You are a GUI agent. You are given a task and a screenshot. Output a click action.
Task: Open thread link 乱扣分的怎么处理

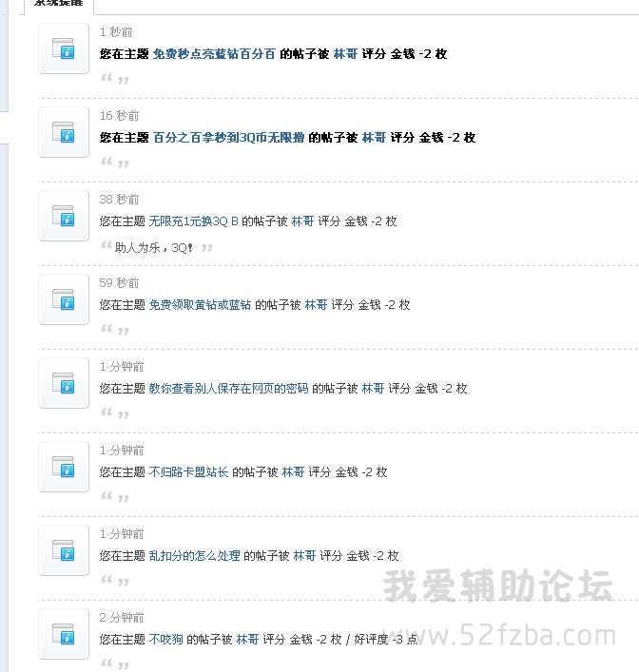(194, 555)
